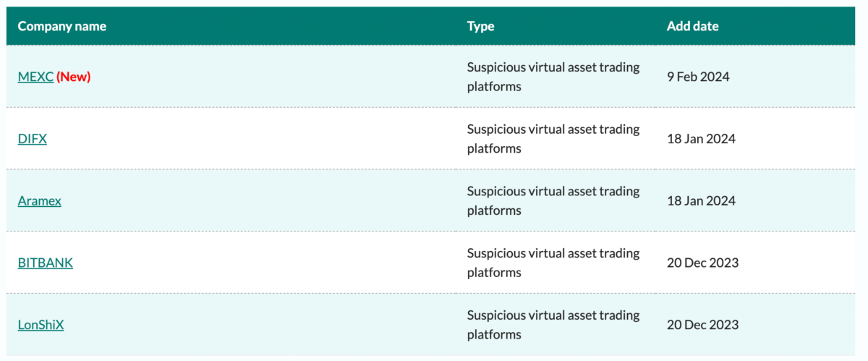Click the Type cell in the BITBANK row
Image resolution: width=868 pixels, height=361 pixels.
(553, 263)
